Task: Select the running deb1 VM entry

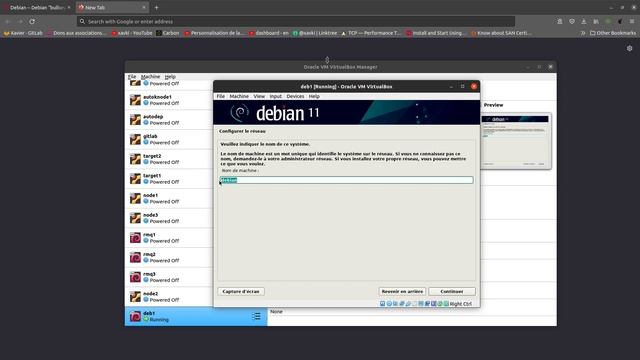Action: 196,316
